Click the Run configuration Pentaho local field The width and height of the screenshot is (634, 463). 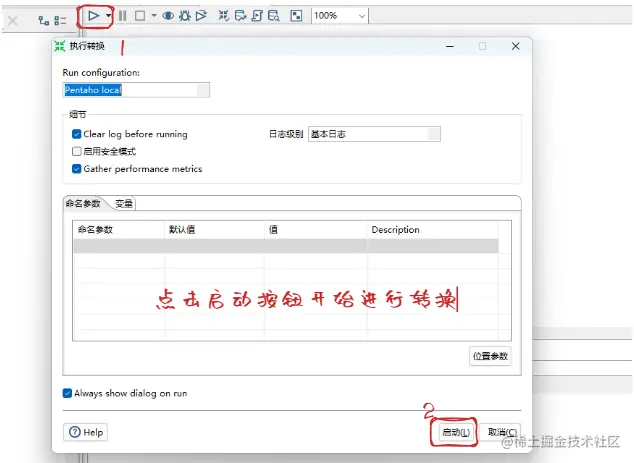[136, 90]
